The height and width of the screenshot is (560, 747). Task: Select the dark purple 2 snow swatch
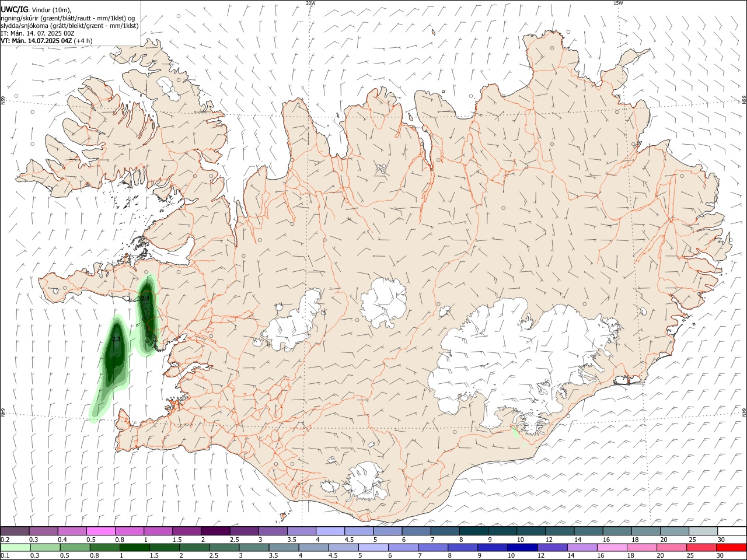tap(215, 531)
